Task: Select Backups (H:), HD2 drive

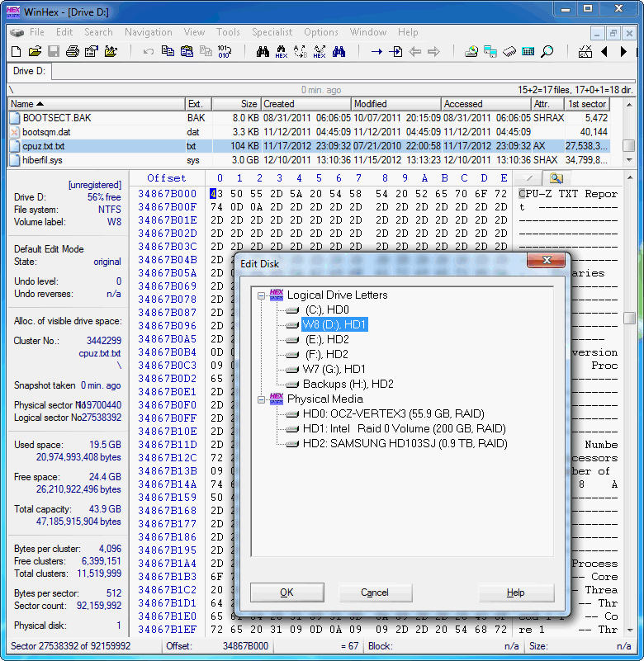Action: pyautogui.click(x=348, y=384)
